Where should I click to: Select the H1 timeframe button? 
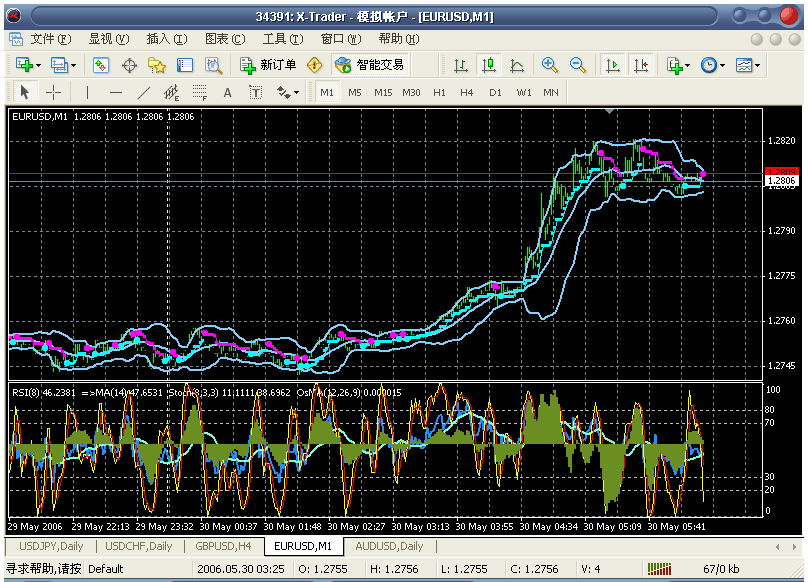click(x=439, y=92)
